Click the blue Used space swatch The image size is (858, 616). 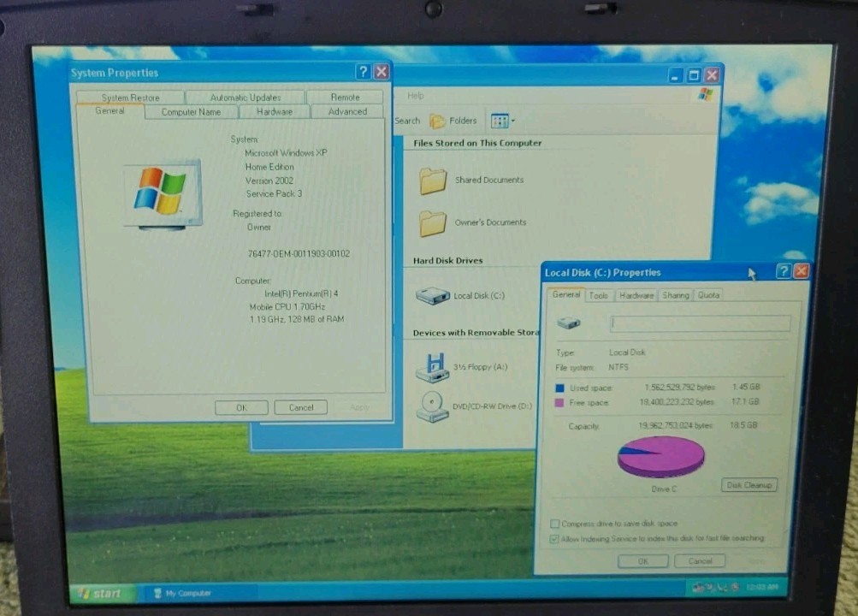[559, 388]
